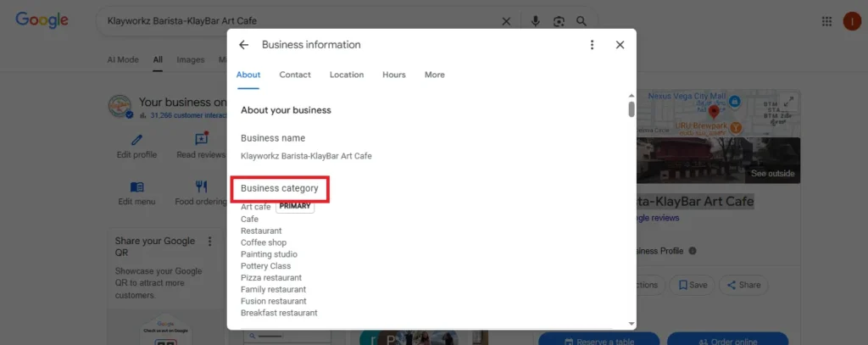Close the Business information dialog

[x=620, y=45]
